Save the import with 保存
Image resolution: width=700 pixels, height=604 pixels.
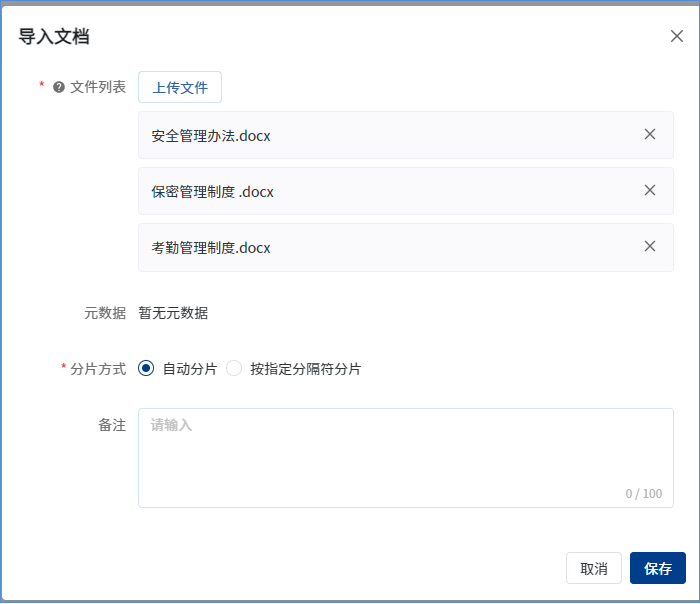(x=658, y=568)
